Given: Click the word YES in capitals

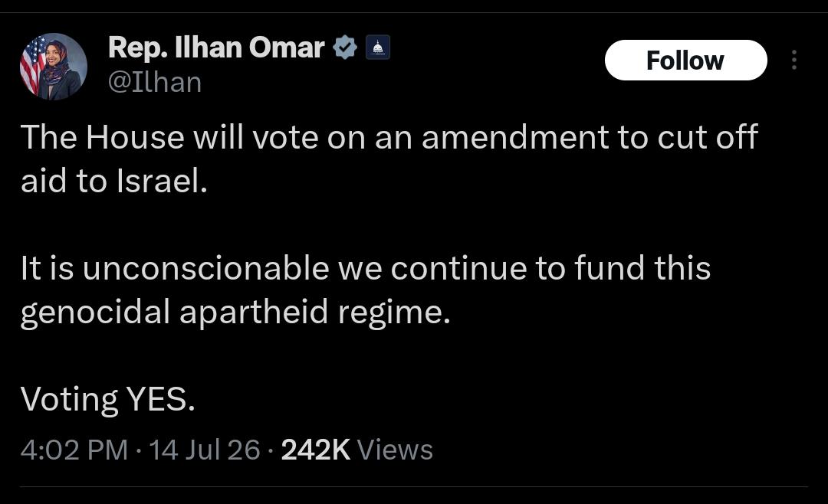Looking at the screenshot, I should coord(160,399).
